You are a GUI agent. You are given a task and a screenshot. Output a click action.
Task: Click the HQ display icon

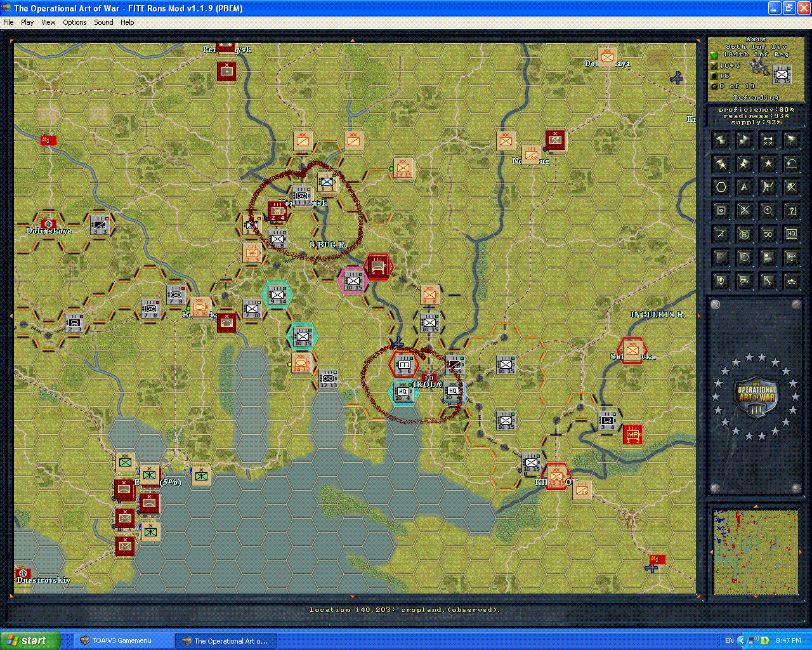click(x=791, y=234)
